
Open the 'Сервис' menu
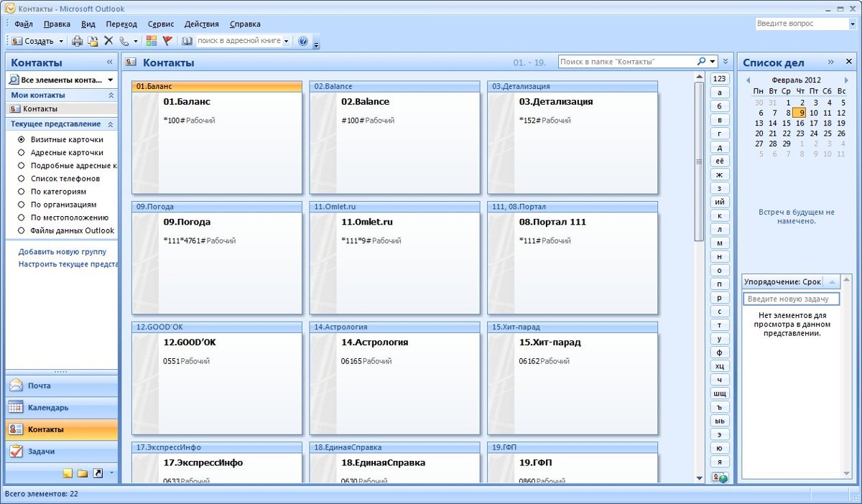pyautogui.click(x=161, y=24)
